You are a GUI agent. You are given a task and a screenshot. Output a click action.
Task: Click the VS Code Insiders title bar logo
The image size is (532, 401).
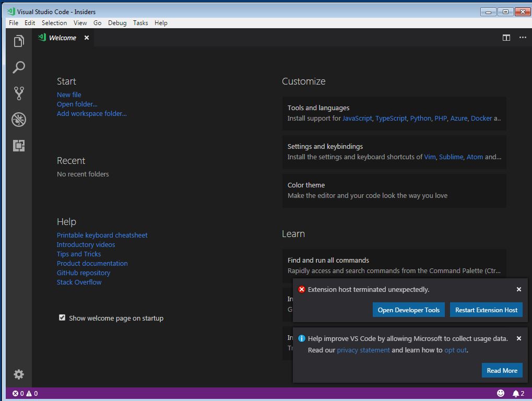[11, 11]
